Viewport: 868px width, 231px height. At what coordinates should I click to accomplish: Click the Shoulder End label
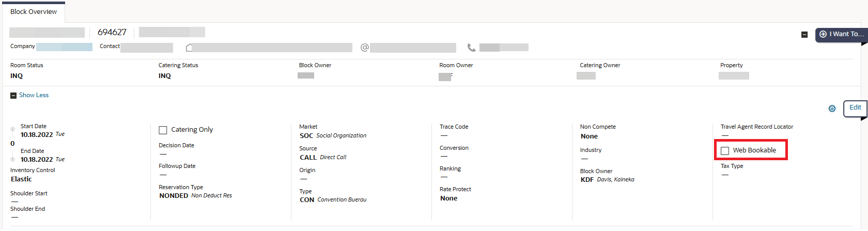27,209
